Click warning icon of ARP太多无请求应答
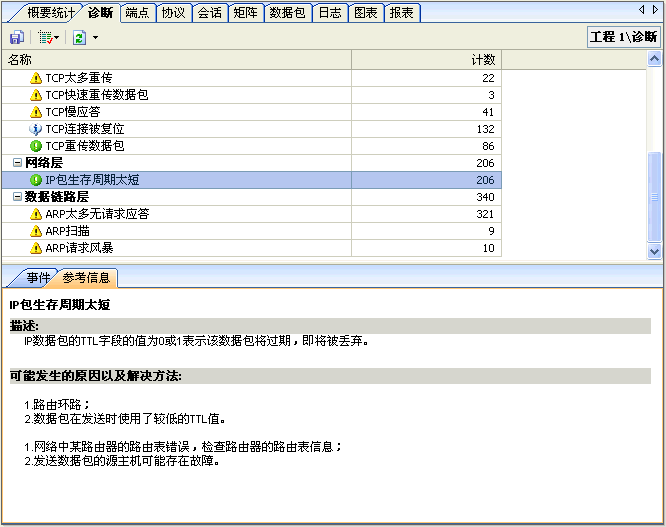This screenshot has height=527, width=666. (36, 214)
